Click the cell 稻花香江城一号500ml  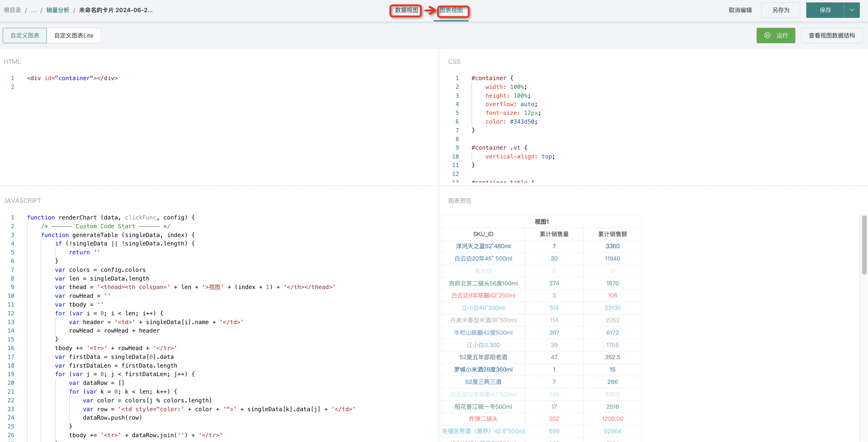pos(483,407)
